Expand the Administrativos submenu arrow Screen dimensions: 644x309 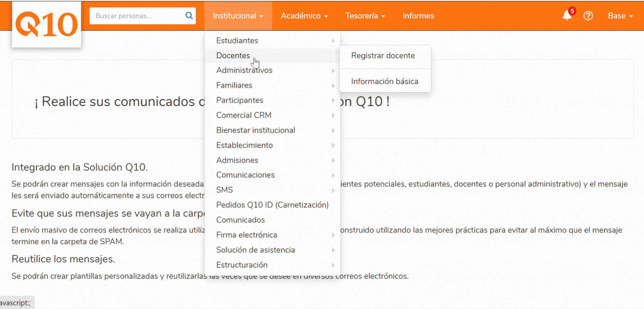point(333,71)
